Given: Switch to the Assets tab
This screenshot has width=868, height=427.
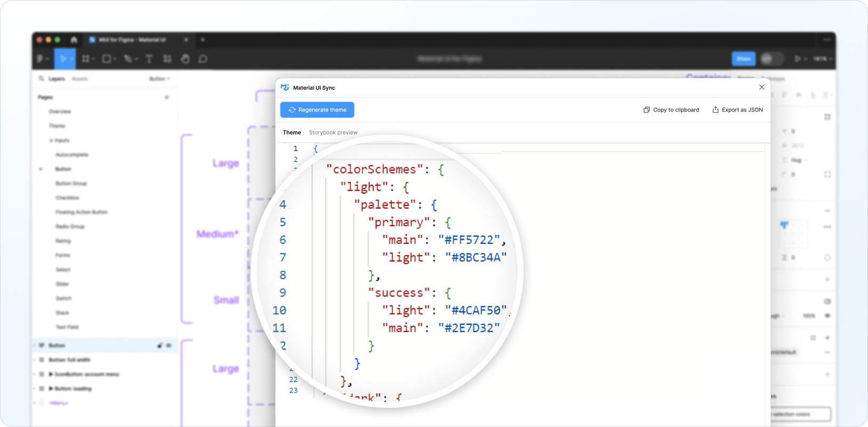Looking at the screenshot, I should pyautogui.click(x=79, y=78).
